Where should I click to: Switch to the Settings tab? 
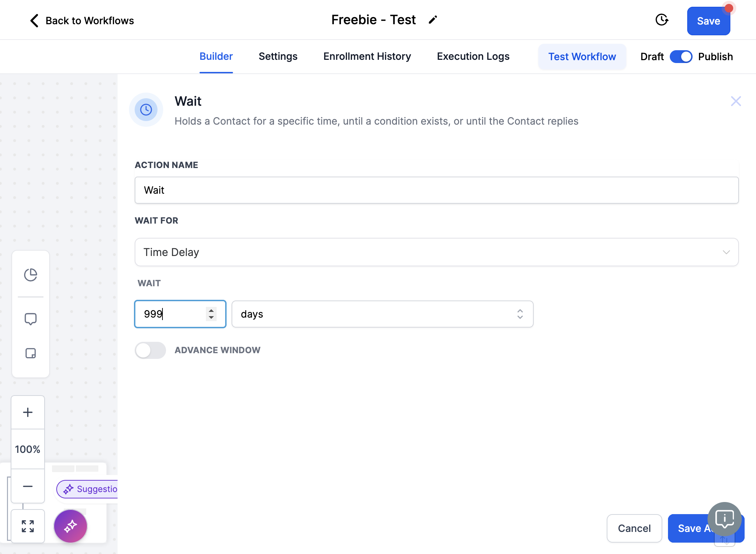point(278,57)
